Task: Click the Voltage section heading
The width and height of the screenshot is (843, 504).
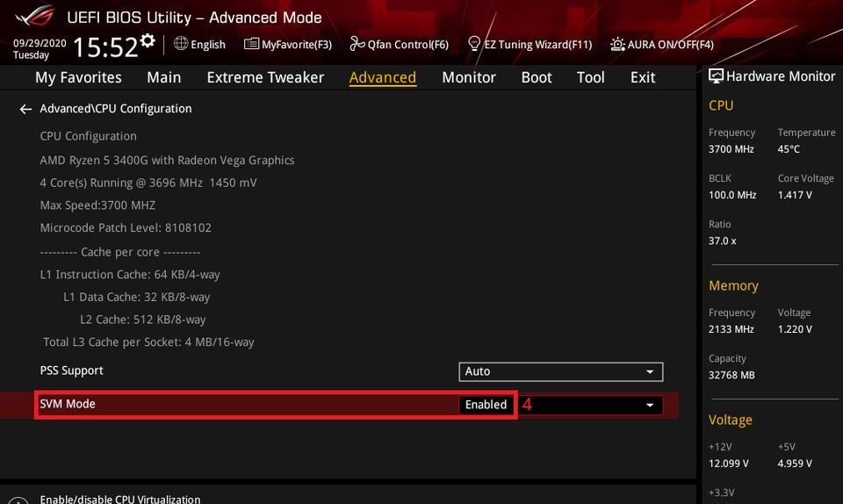Action: click(x=730, y=421)
